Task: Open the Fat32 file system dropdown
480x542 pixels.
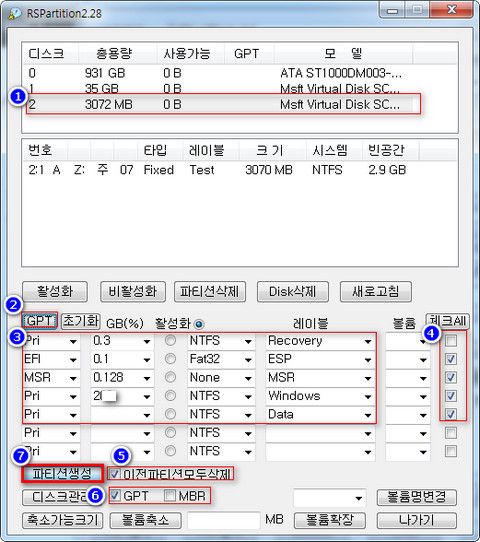Action: click(x=248, y=360)
